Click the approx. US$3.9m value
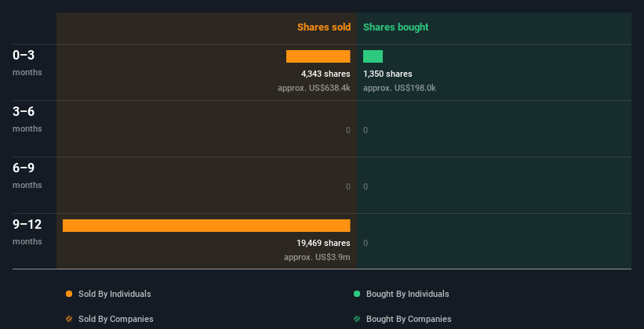 click(317, 257)
